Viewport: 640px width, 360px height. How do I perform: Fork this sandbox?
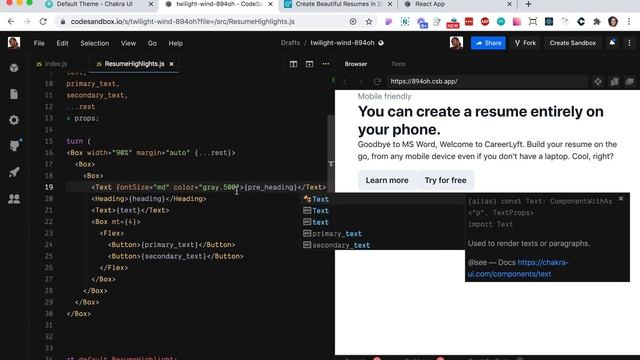[525, 43]
